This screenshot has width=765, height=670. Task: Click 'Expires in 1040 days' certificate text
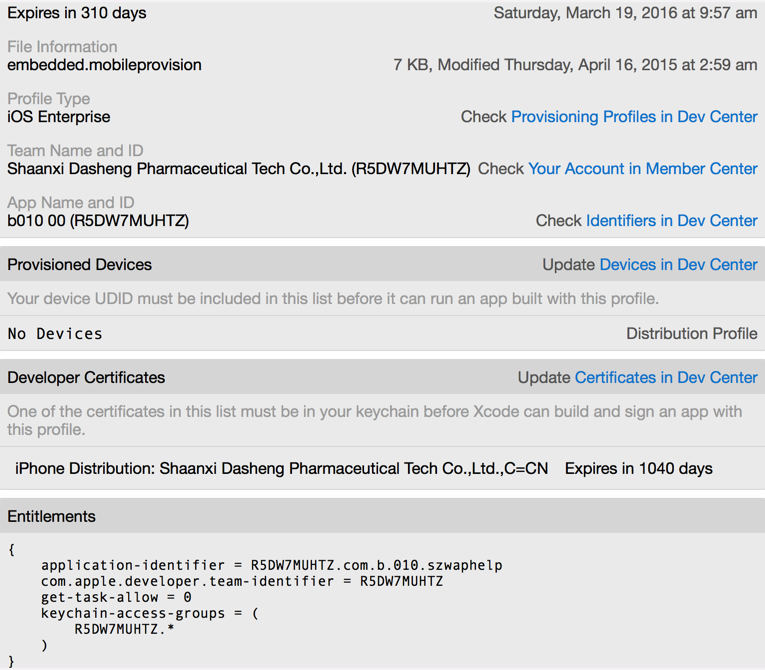tap(639, 468)
